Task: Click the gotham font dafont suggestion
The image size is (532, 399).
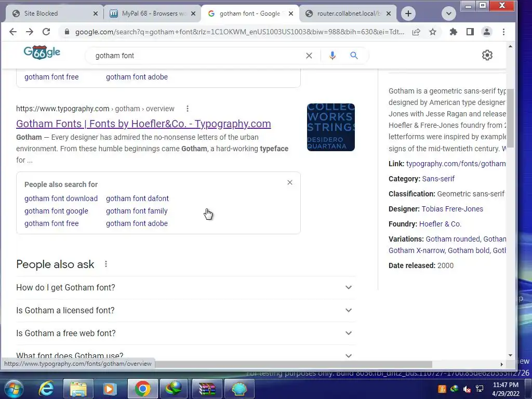Action: coord(137,198)
